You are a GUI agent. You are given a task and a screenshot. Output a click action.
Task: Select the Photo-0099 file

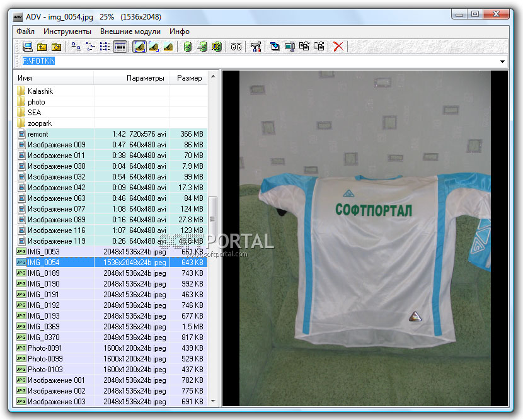[x=111, y=359]
